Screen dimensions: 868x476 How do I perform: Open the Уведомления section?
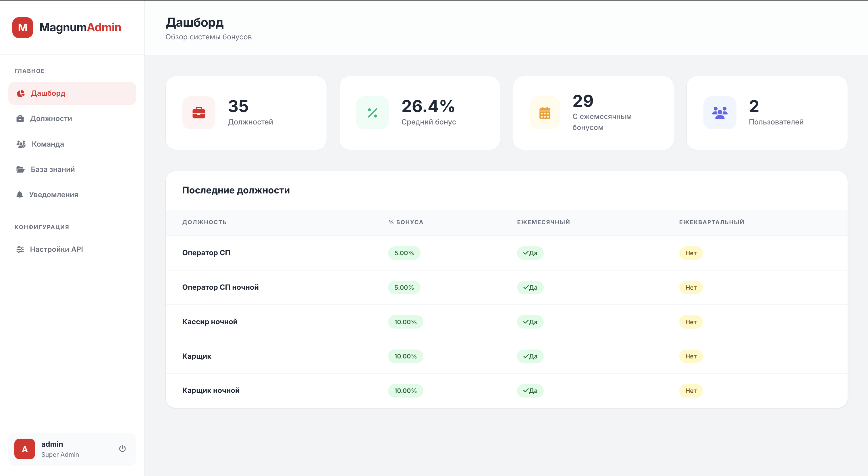72,195
